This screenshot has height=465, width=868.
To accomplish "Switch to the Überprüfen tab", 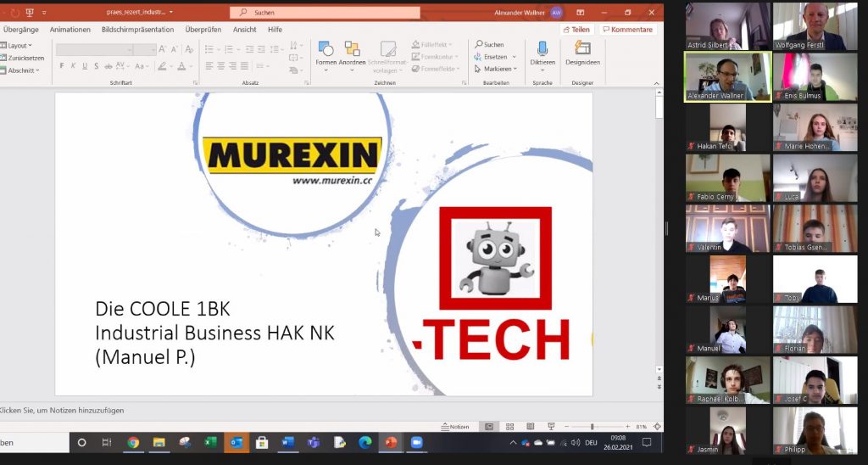I will coord(203,30).
